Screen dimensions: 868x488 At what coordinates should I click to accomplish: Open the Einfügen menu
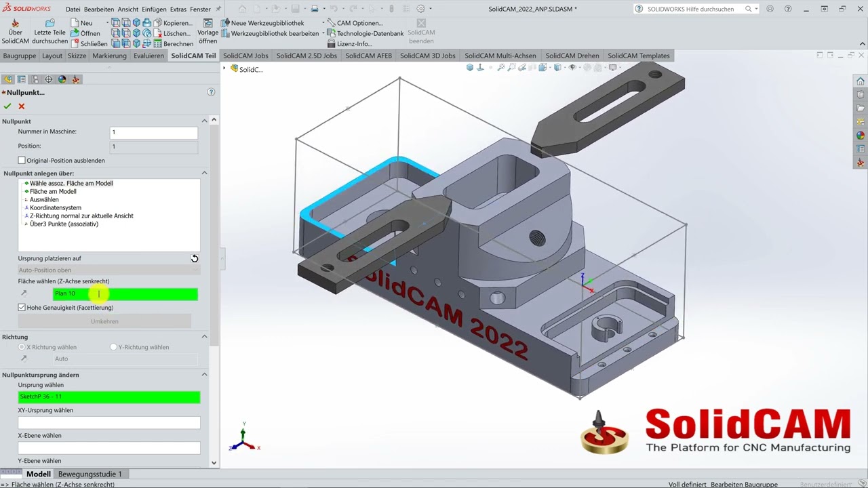pos(155,9)
